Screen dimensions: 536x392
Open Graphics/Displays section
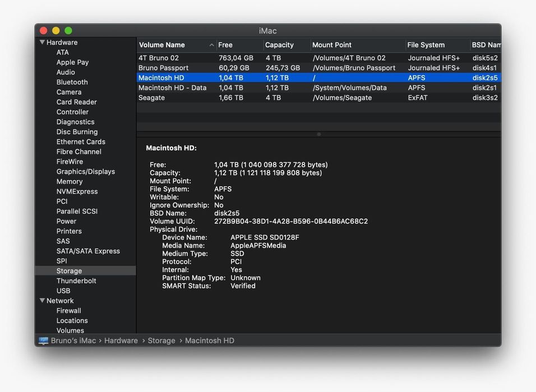pyautogui.click(x=86, y=171)
